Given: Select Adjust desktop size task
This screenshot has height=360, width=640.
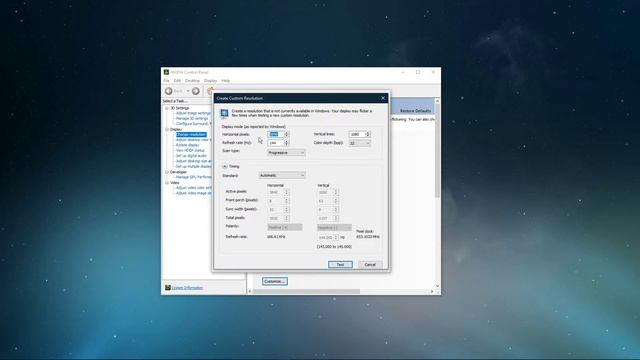Looking at the screenshot, I should [193, 161].
